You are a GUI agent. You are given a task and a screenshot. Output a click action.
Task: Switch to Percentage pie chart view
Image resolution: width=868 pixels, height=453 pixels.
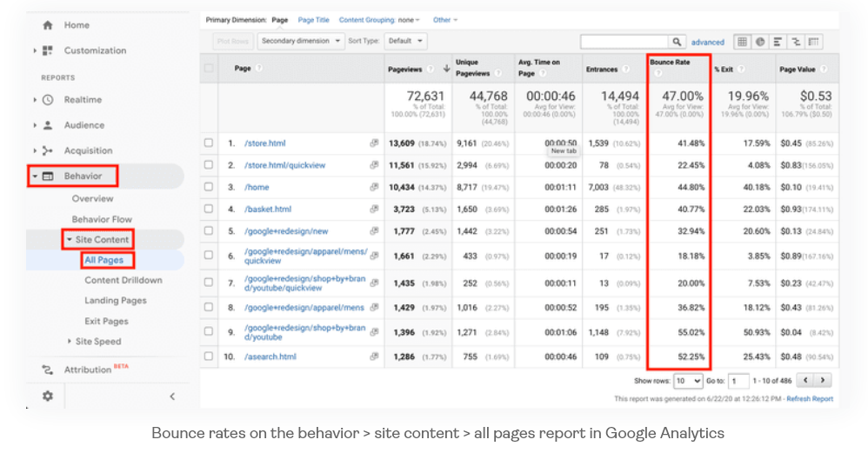click(x=760, y=42)
